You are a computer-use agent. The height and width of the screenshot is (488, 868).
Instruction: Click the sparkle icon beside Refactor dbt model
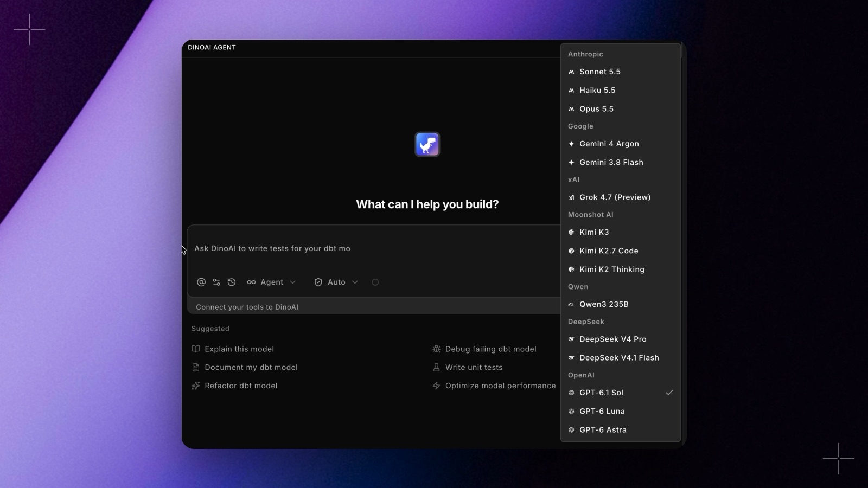point(196,386)
